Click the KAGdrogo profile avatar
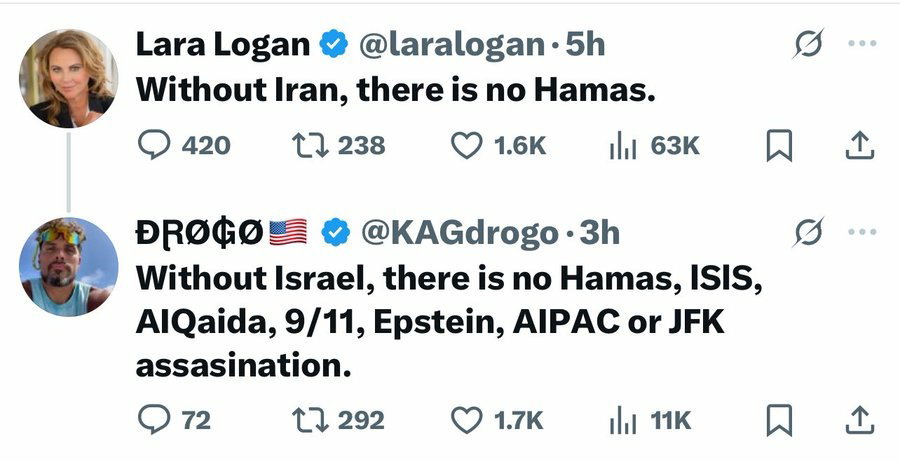This screenshot has height=462, width=900. pyautogui.click(x=68, y=267)
